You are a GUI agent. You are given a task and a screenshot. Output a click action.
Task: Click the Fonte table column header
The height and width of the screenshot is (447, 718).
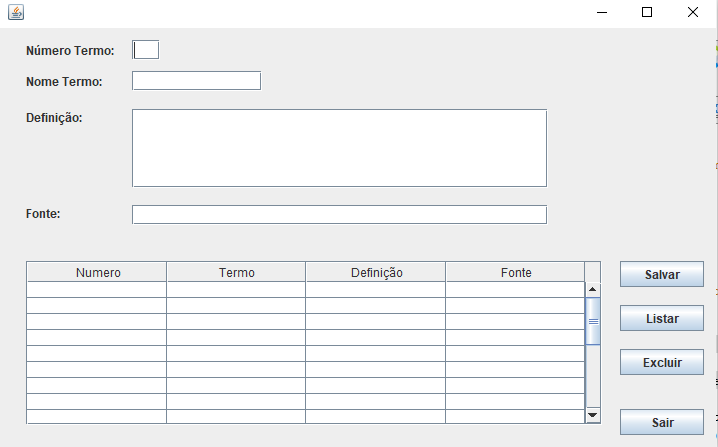(516, 273)
